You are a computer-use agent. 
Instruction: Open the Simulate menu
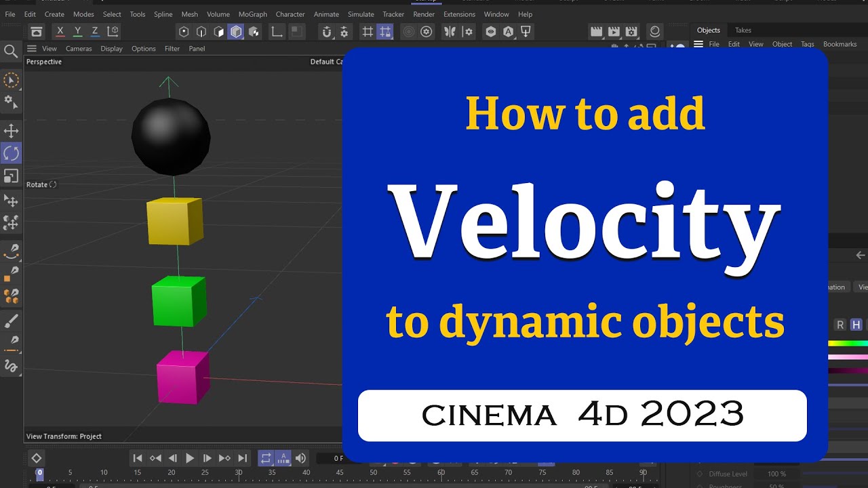(361, 14)
